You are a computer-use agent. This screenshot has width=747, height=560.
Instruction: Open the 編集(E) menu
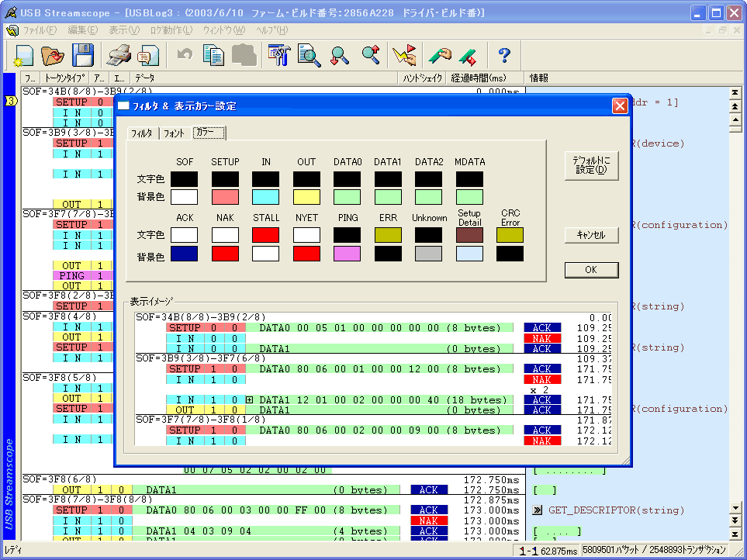[82, 30]
